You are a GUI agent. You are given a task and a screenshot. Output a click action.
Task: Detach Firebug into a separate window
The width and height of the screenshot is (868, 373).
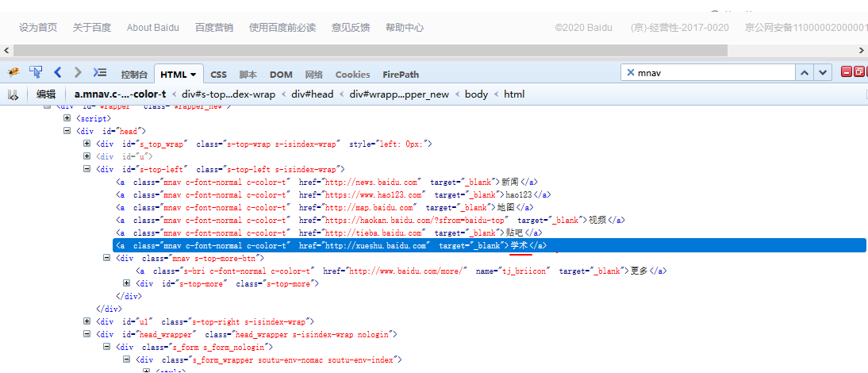(x=858, y=72)
